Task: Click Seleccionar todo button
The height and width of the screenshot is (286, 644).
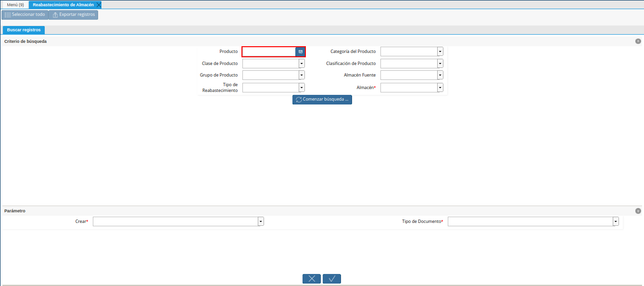Action: [25, 15]
